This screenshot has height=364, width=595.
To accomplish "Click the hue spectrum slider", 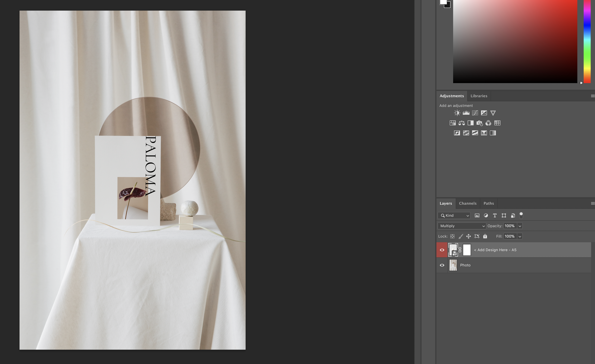I will [x=587, y=41].
